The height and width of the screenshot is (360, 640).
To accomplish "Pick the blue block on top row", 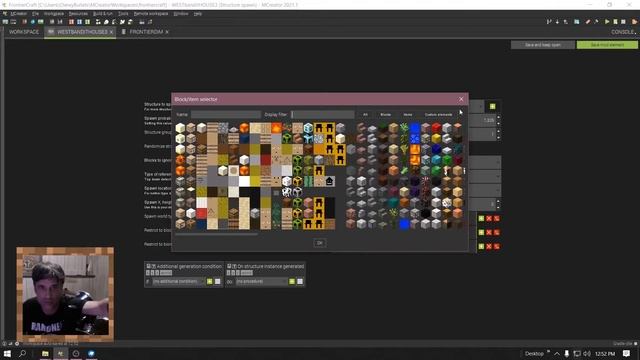I will [415, 127].
